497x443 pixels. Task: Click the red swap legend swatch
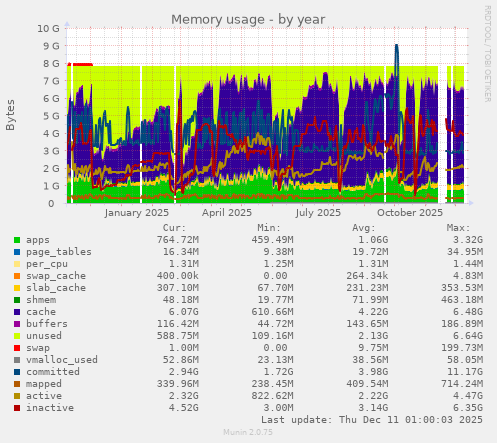(17, 348)
